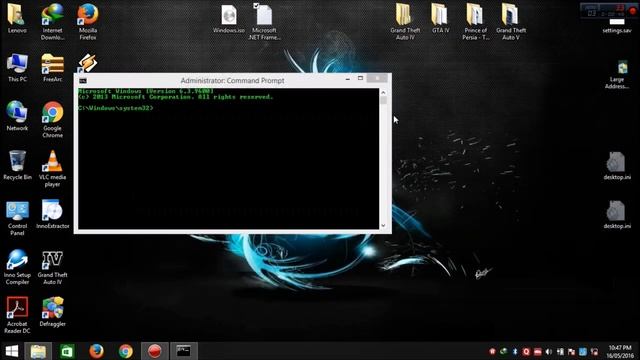Launch Internet Download Manager shortcut

pos(52,21)
